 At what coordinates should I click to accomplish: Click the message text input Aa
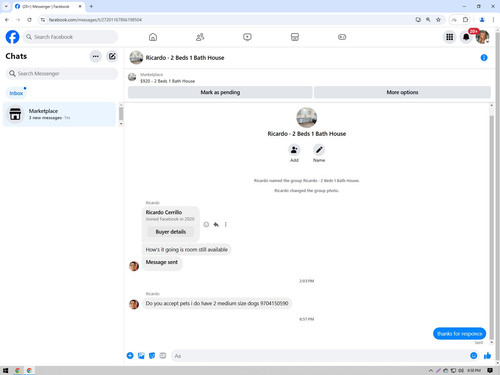click(x=320, y=356)
